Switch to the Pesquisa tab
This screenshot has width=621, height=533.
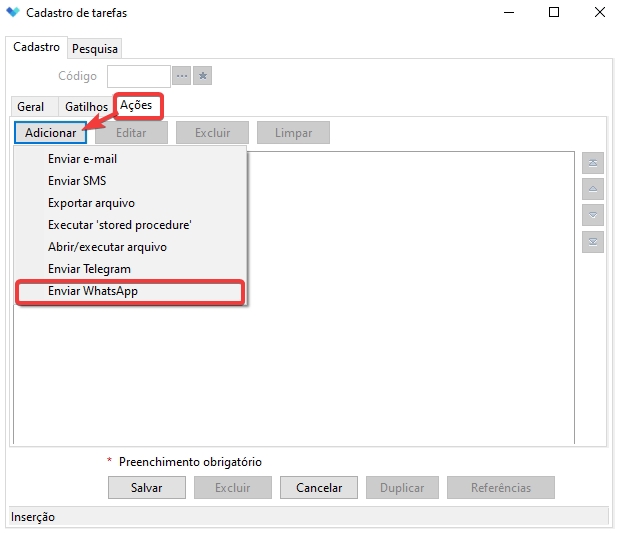click(x=95, y=49)
